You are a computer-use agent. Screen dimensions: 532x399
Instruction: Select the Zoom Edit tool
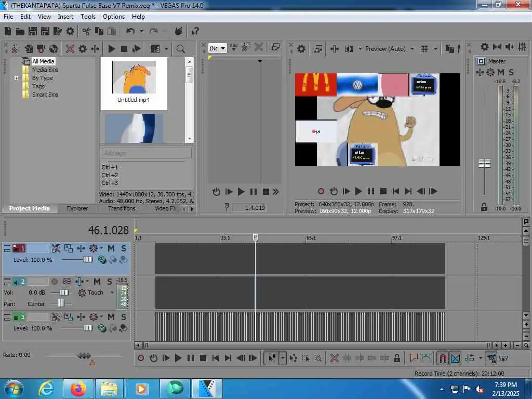click(x=318, y=358)
